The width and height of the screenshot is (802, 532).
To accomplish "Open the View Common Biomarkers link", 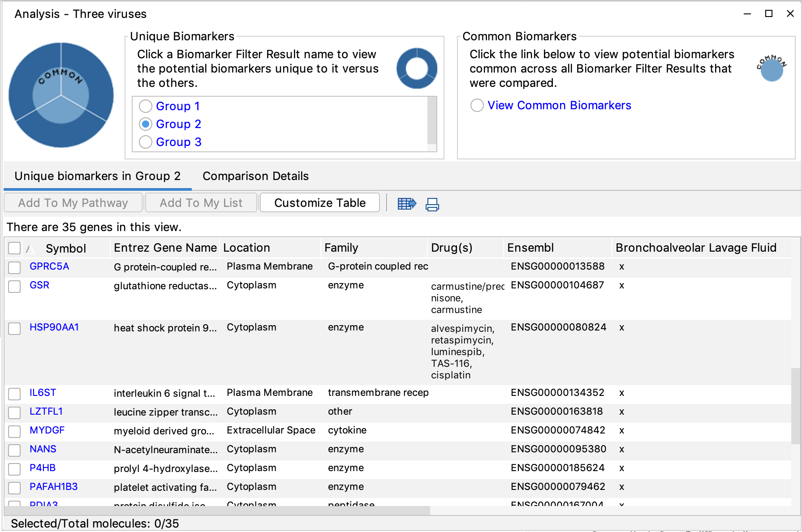I will pyautogui.click(x=559, y=105).
